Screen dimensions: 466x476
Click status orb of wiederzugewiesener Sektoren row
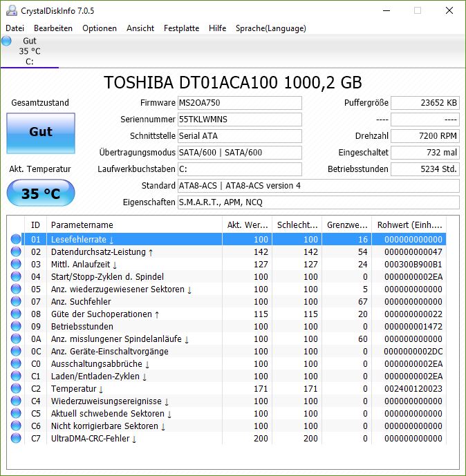[16, 289]
